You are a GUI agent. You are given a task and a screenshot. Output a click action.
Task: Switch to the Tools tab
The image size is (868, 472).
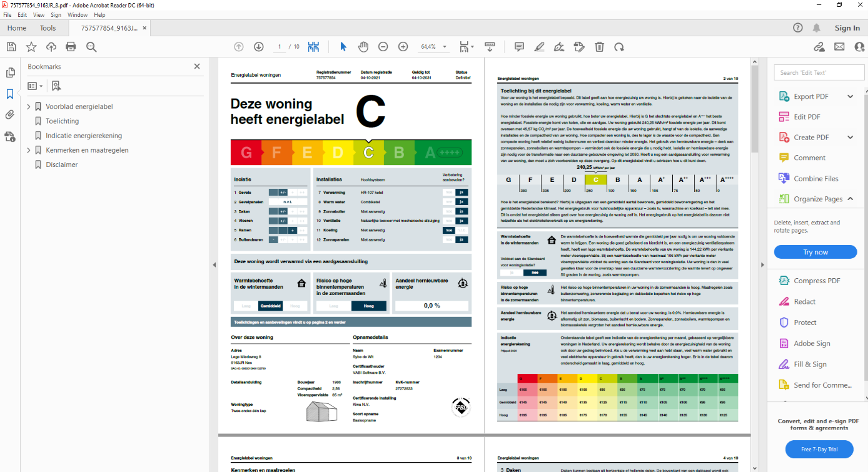click(x=48, y=28)
